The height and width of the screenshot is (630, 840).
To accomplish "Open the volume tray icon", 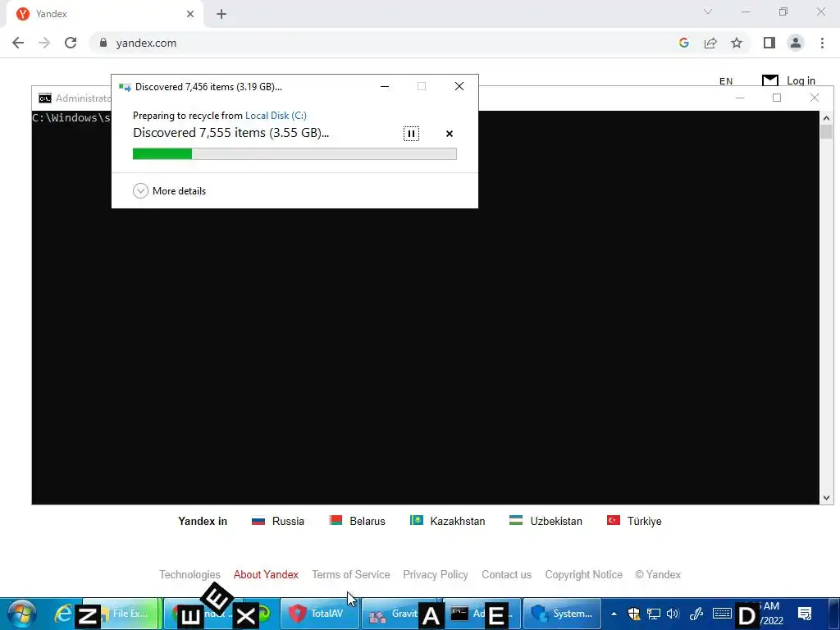I will point(673,614).
